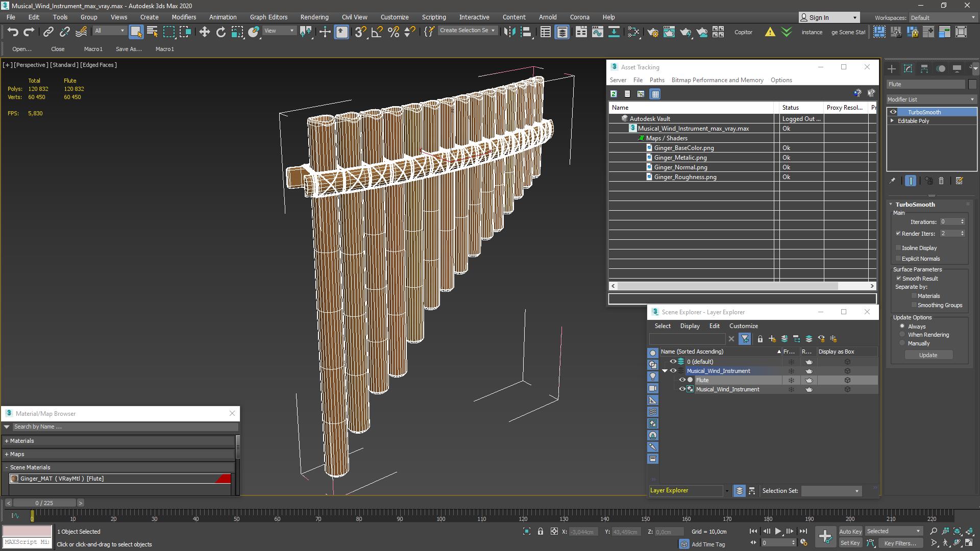Select When Rendering update option

tap(902, 335)
